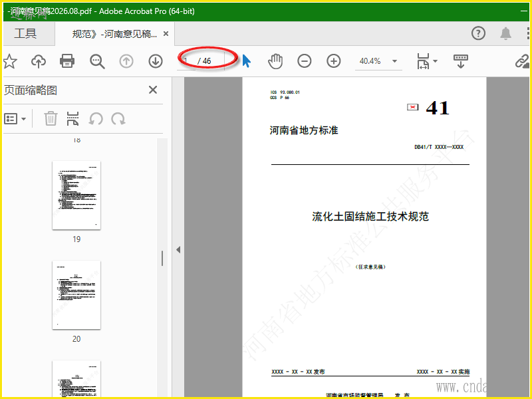The height and width of the screenshot is (399, 532).
Task: Expand the page display options arrow
Action: coord(436,61)
